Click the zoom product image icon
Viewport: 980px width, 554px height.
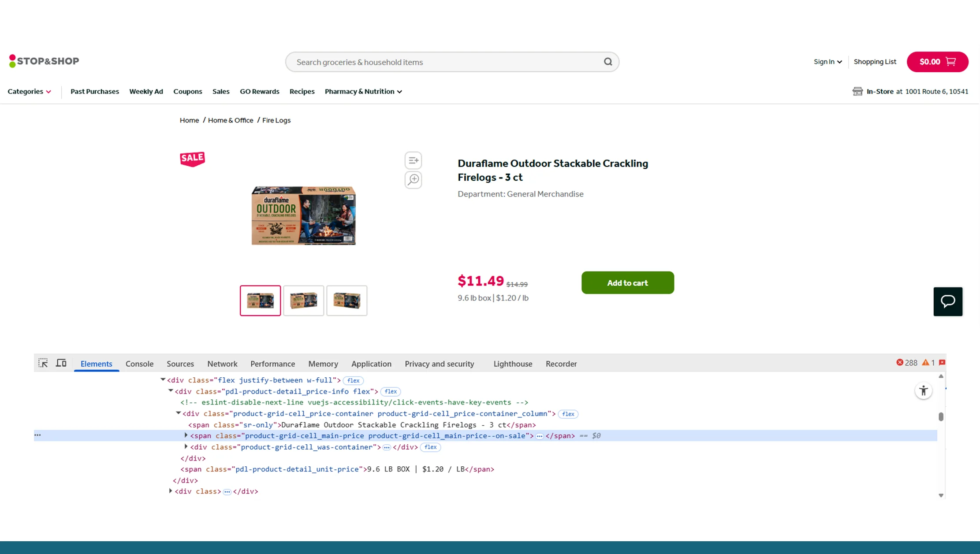413,180
